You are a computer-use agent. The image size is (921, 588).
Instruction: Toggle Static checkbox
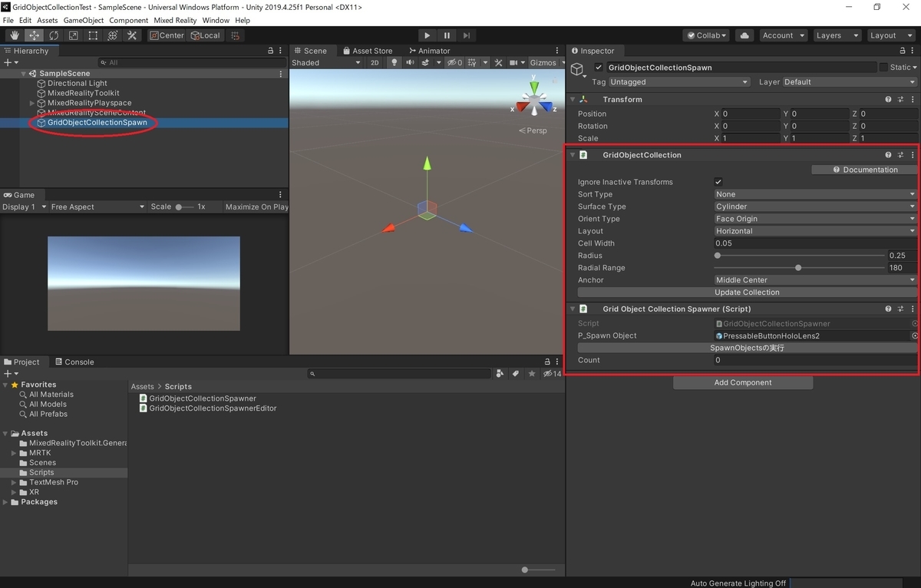point(883,68)
